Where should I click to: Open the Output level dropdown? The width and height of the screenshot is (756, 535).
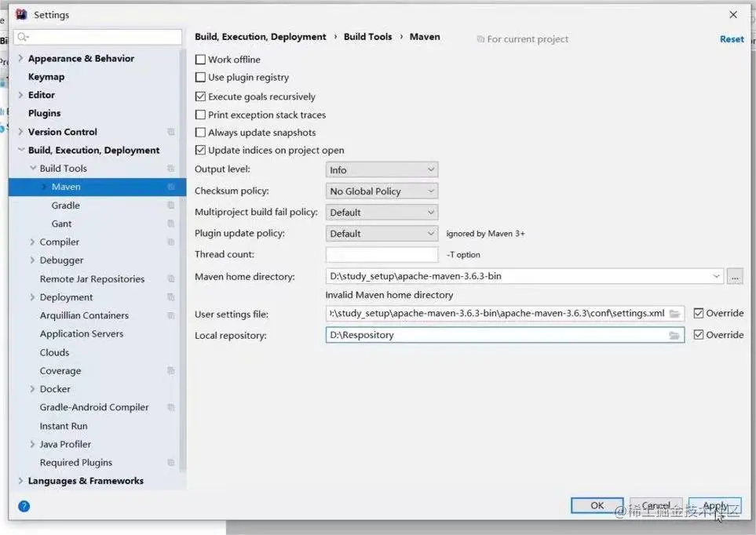382,169
